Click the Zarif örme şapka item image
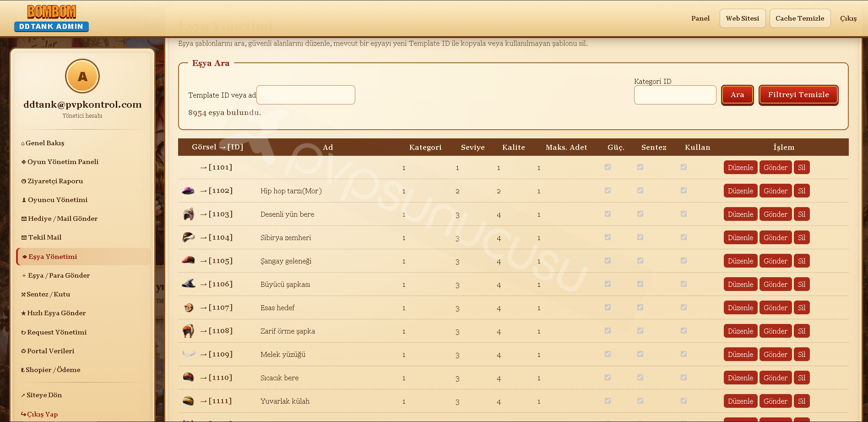 [x=188, y=331]
